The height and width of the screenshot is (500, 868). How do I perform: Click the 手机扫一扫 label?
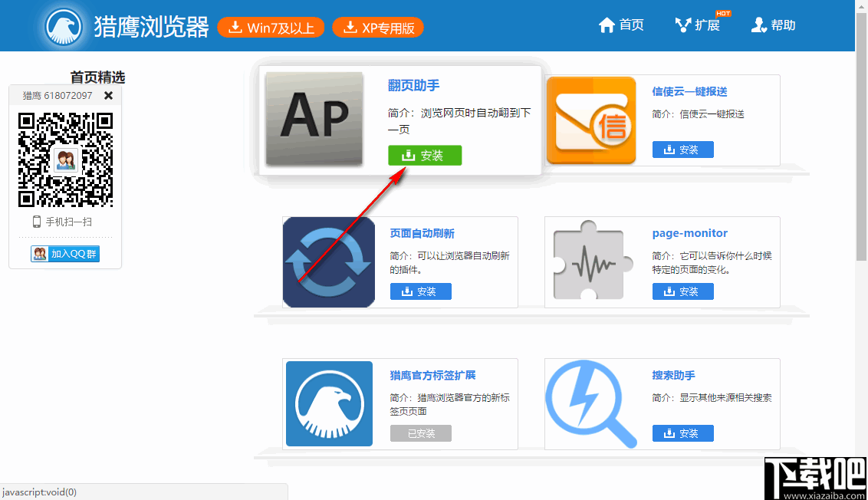tap(69, 222)
